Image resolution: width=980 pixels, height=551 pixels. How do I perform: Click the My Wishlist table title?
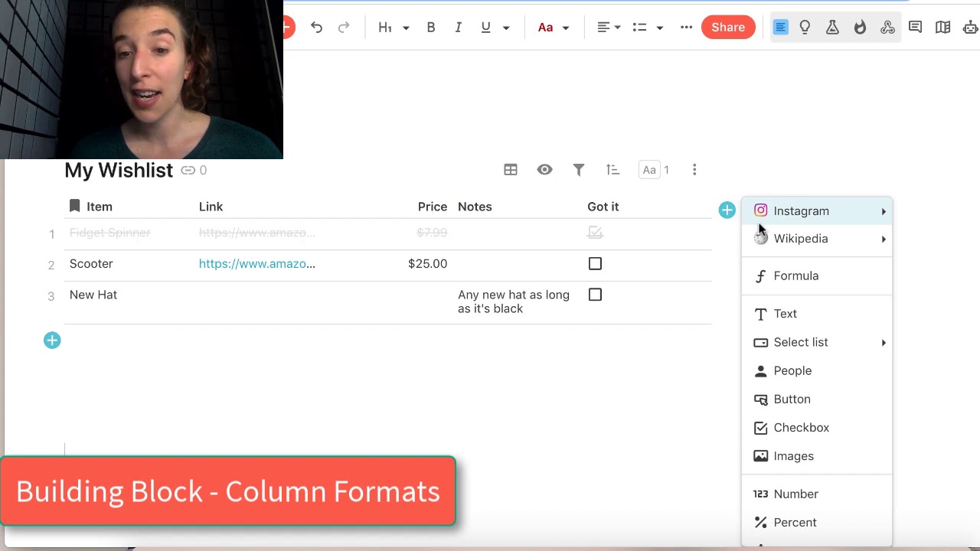[119, 170]
